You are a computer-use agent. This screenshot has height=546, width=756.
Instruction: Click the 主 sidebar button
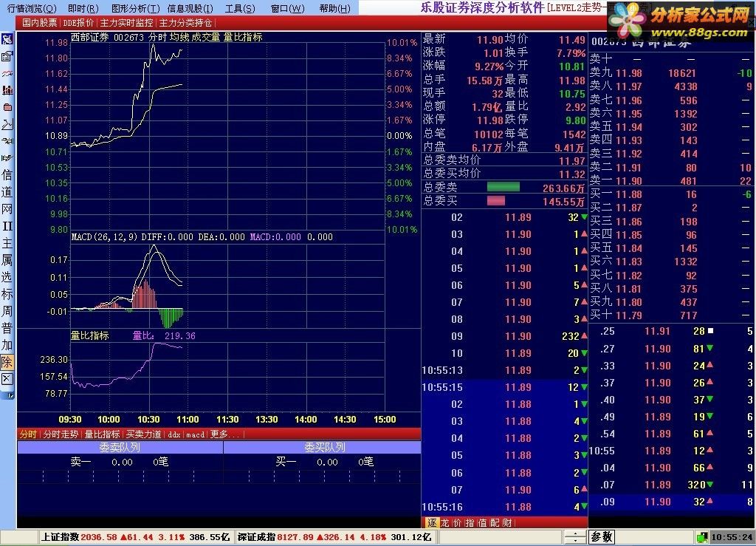7,242
